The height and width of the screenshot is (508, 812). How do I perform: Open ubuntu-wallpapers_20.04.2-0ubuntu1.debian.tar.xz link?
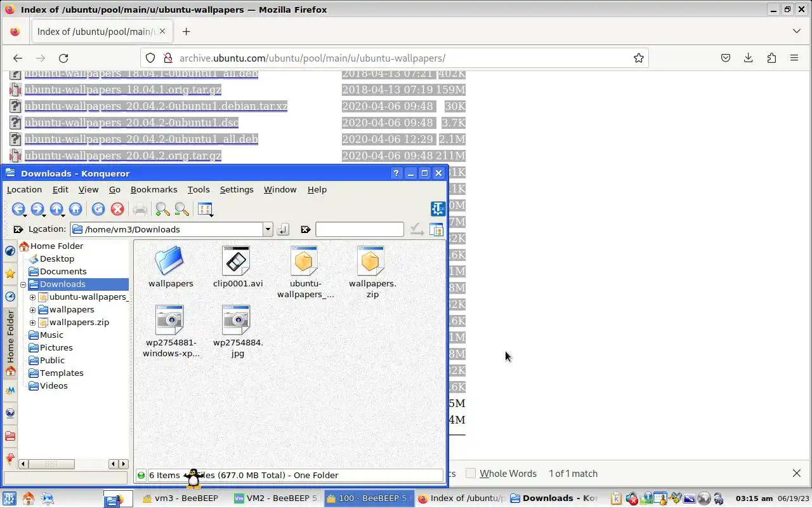pos(155,106)
